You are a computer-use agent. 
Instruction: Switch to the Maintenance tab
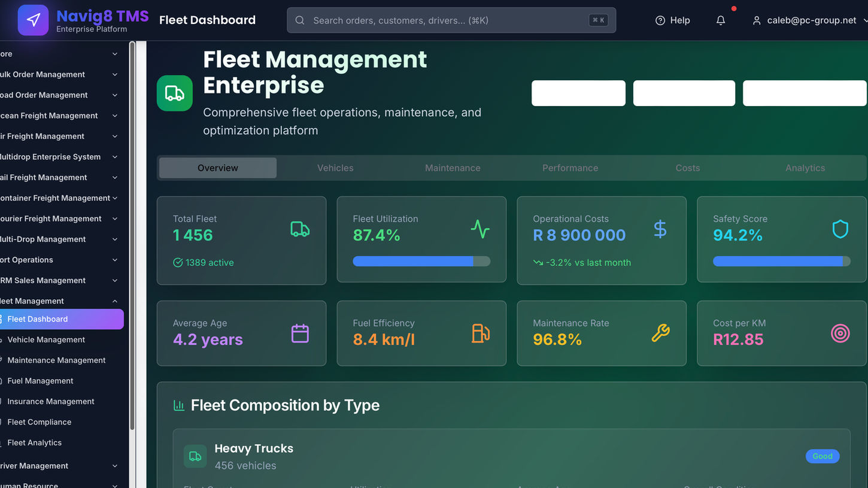click(453, 168)
